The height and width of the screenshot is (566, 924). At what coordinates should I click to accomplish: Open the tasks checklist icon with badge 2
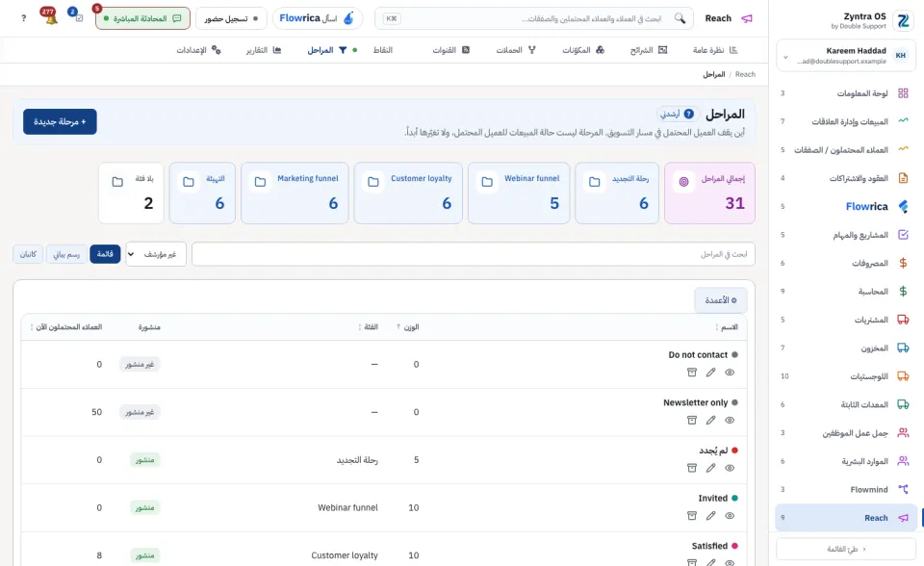click(78, 16)
